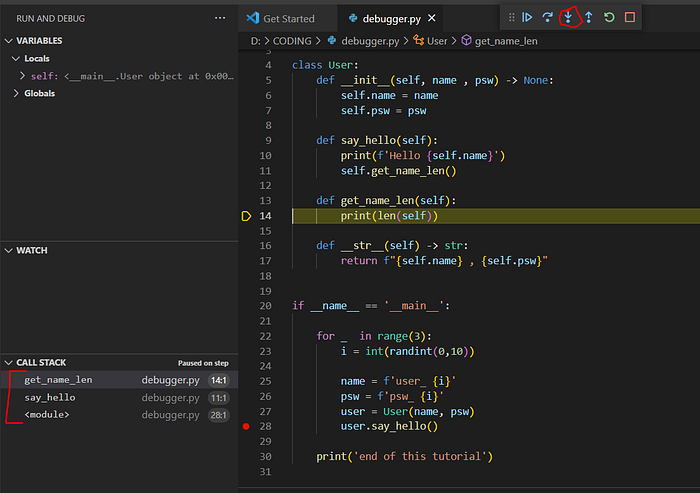Click 'self.name = name' on line 6
The height and width of the screenshot is (493, 700).
tap(389, 96)
